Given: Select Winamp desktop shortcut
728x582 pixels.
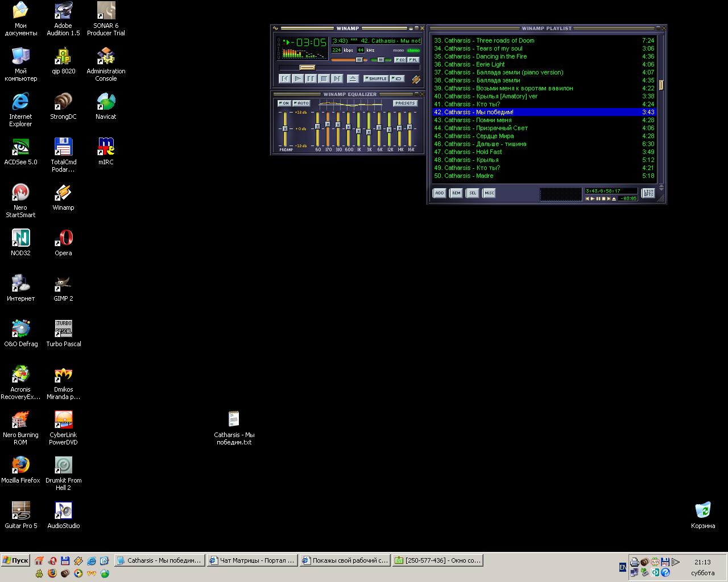Looking at the screenshot, I should 63,197.
